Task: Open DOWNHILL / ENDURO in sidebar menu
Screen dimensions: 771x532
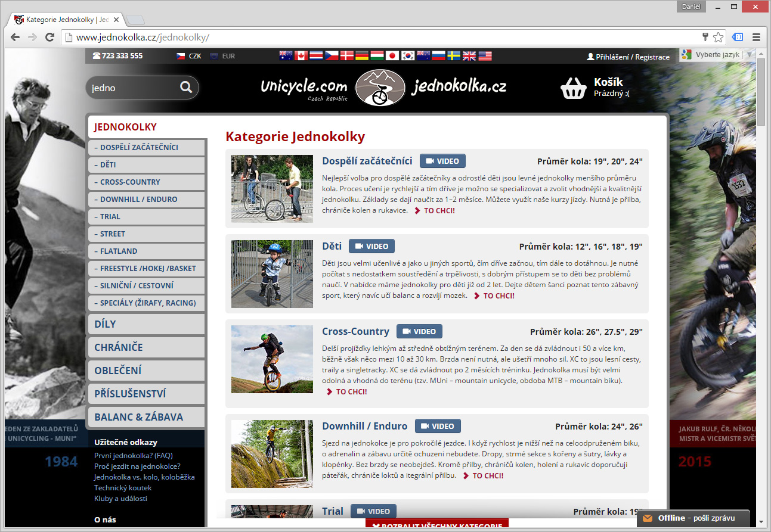Action: (147, 200)
